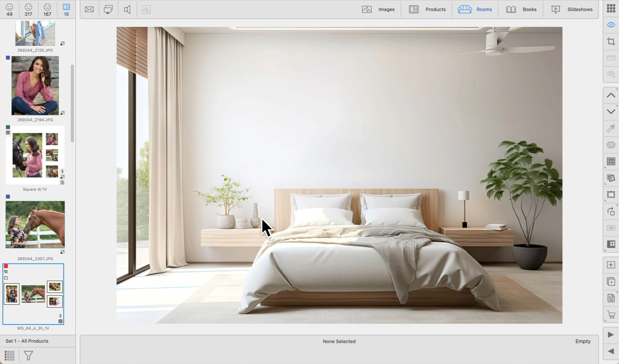Click the duplicate item icon
The width and height of the screenshot is (619, 364).
(x=611, y=281)
